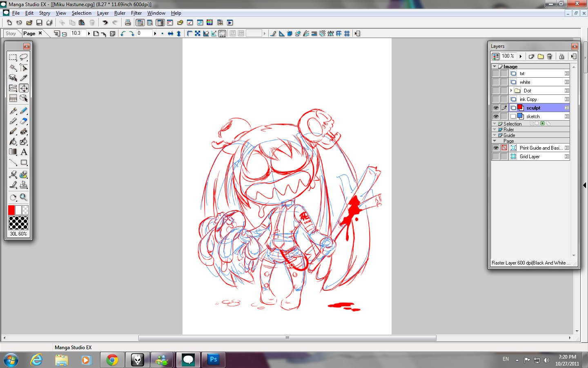Image resolution: width=588 pixels, height=368 pixels.
Task: Show the txt layer
Action: [x=496, y=74]
